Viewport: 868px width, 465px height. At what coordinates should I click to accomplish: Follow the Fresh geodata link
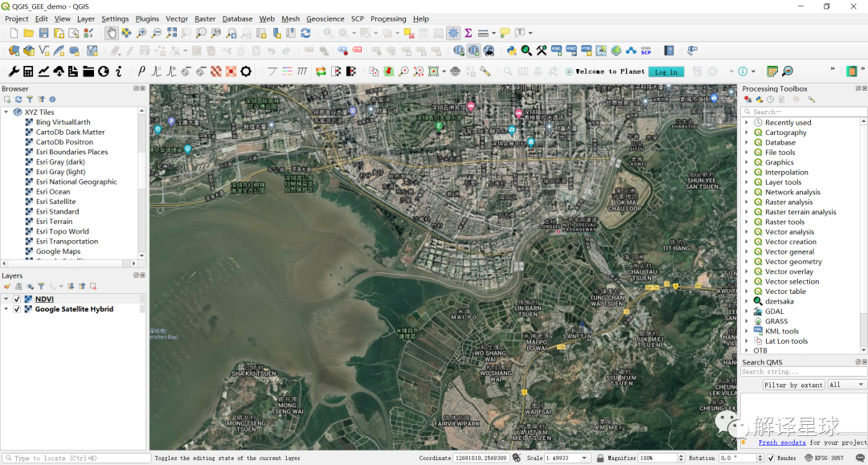pyautogui.click(x=782, y=443)
